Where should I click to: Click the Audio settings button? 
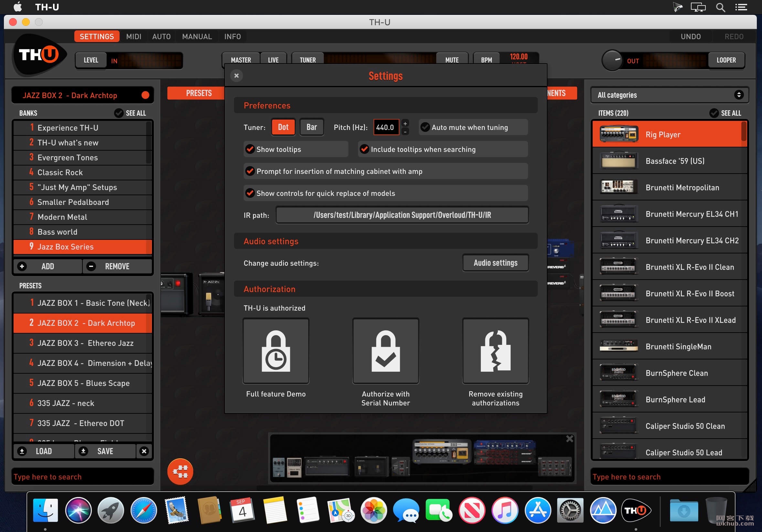[x=495, y=263]
